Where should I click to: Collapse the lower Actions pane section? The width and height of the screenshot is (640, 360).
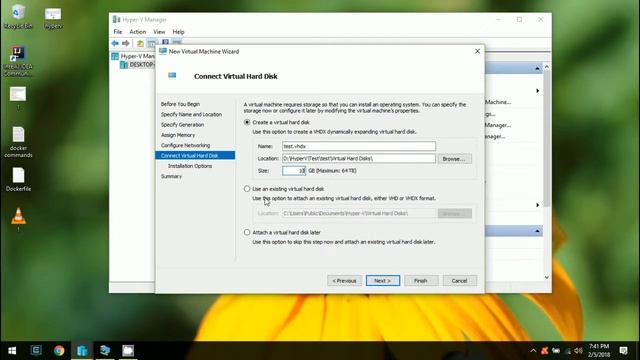[x=537, y=231]
